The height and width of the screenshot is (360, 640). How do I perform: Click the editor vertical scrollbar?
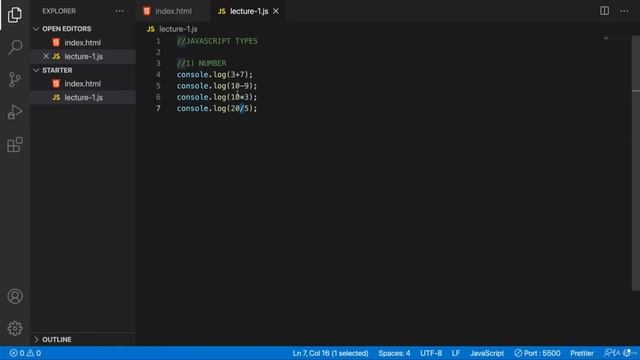click(x=636, y=163)
